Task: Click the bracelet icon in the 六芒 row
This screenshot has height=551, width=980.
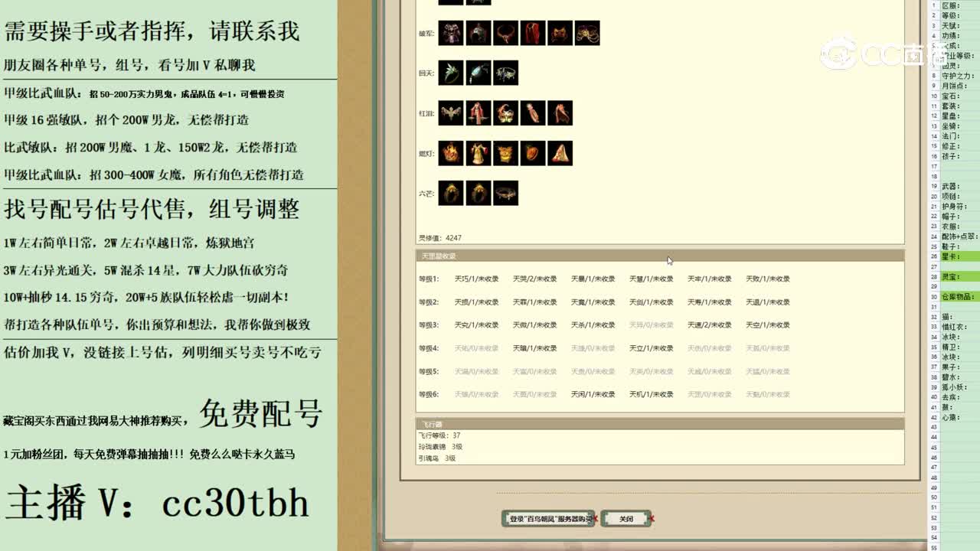Action: [x=505, y=193]
